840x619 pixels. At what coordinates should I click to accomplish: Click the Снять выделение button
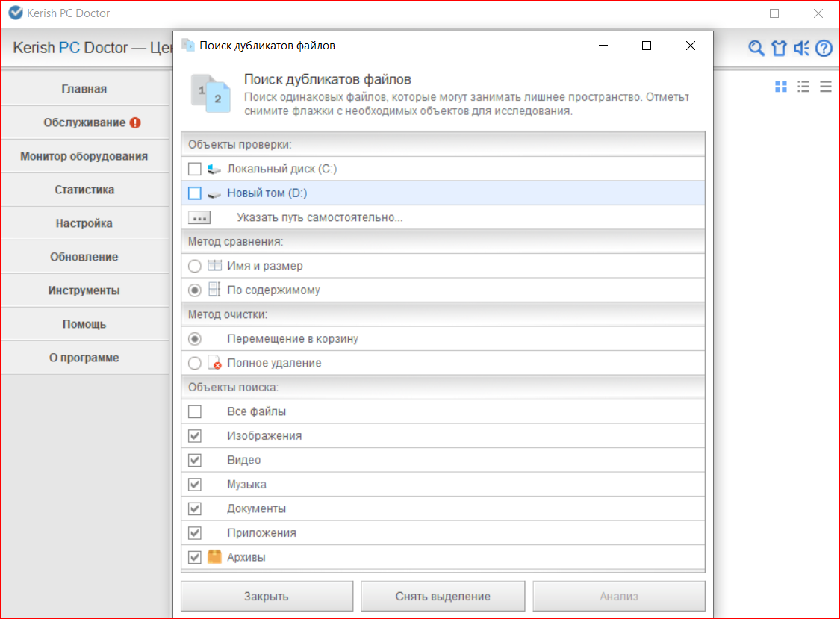tap(443, 596)
